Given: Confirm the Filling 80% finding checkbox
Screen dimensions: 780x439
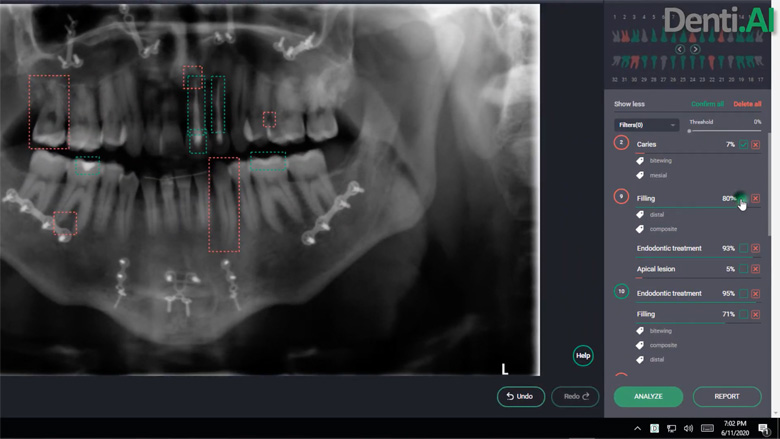Looking at the screenshot, I should pos(743,198).
